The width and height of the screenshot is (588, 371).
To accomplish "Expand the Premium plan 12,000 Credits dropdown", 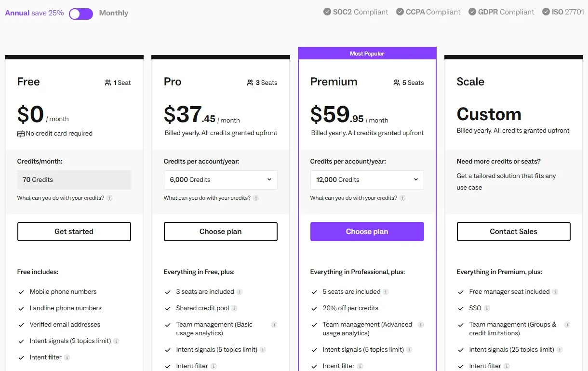I will click(x=367, y=179).
